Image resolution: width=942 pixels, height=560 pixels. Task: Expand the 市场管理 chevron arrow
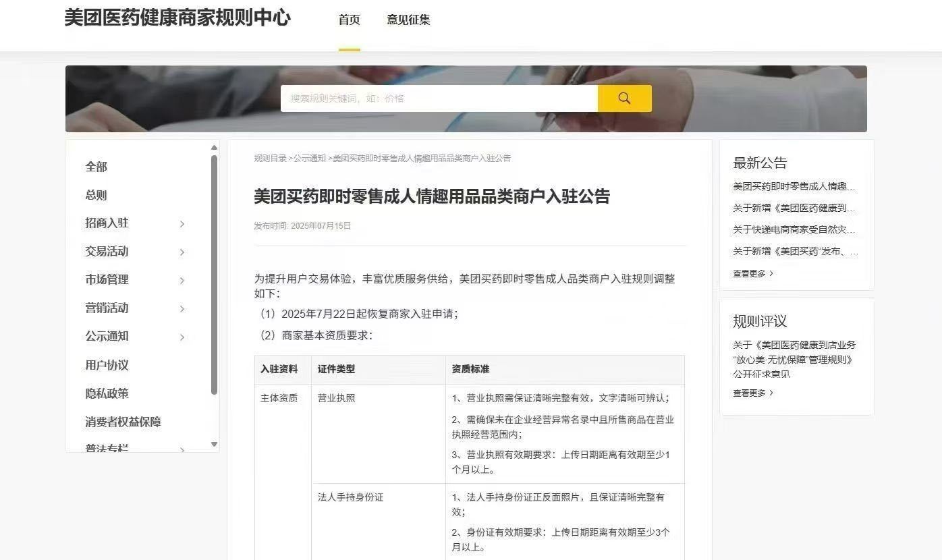[182, 281]
